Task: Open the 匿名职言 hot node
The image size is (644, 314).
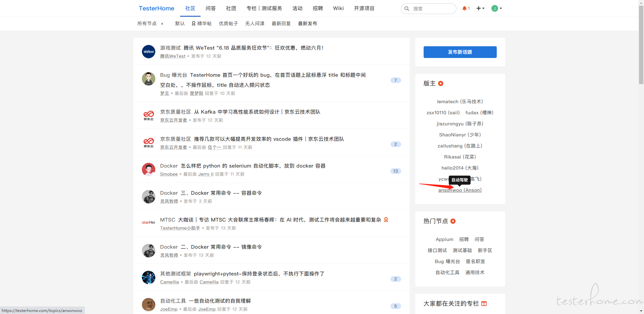Action: click(x=475, y=261)
